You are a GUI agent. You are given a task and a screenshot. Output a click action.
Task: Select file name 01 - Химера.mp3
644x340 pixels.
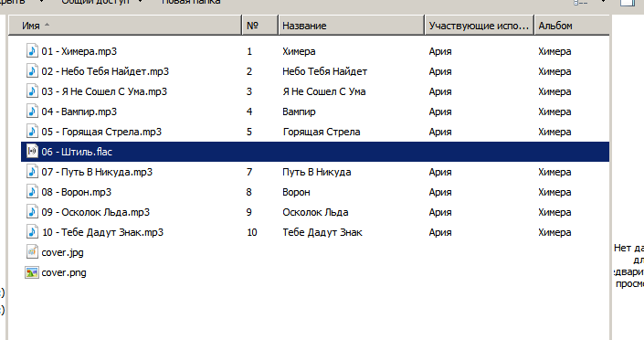tap(79, 51)
